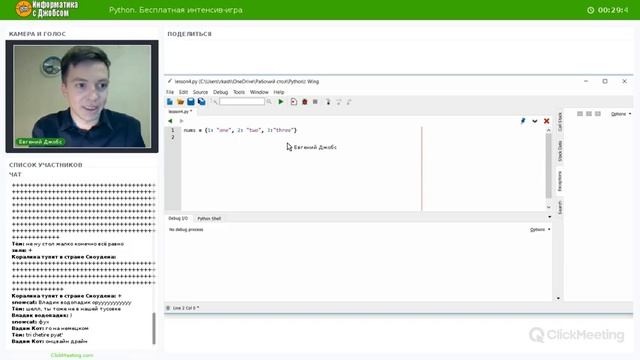Start debugging with the green play icon
Viewport: 640px width, 360px height.
point(281,102)
